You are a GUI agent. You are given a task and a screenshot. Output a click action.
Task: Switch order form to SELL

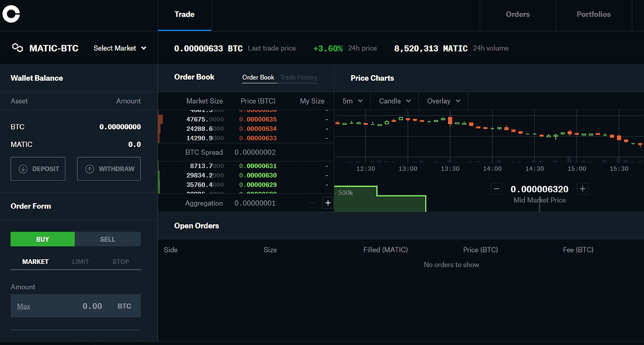tap(108, 239)
